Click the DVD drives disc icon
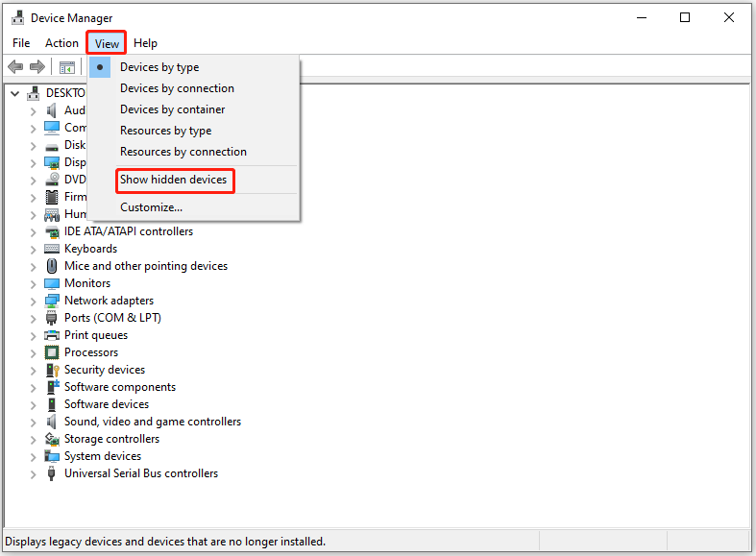The height and width of the screenshot is (556, 756). (52, 180)
